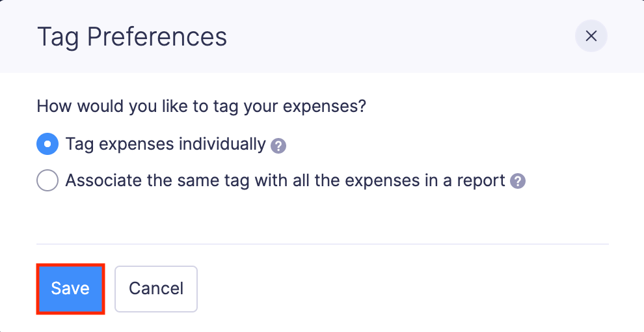Click the word "report" in the second option
The image size is (644, 332).
tap(481, 181)
